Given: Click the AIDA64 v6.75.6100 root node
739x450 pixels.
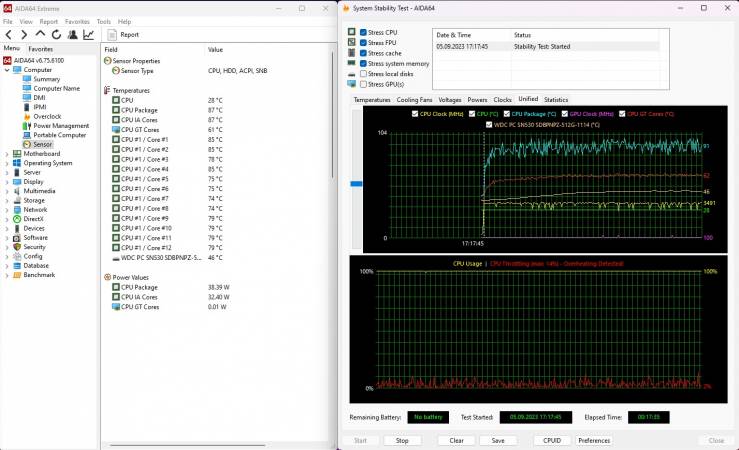Looking at the screenshot, I should pyautogui.click(x=39, y=60).
